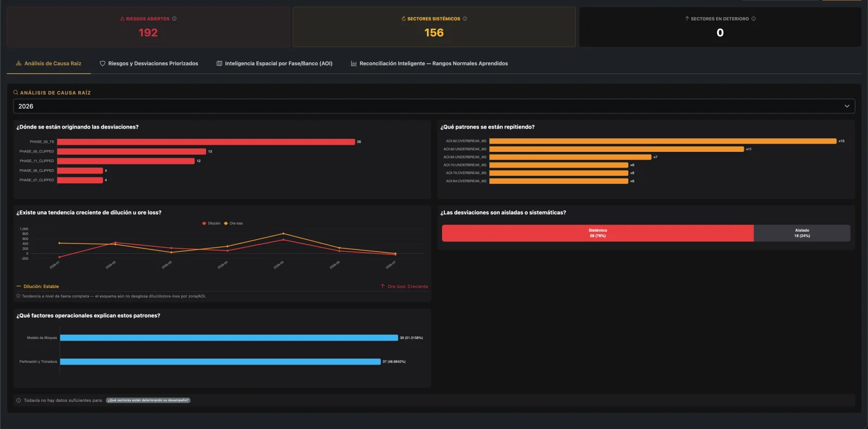The width and height of the screenshot is (868, 429).
Task: Toggle the Ore loss series in the chart legend
Action: coord(233,223)
